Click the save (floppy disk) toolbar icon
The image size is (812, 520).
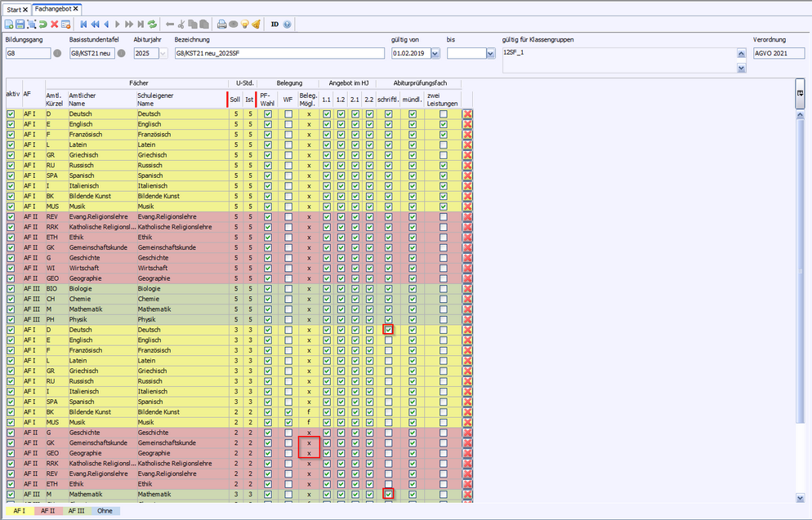[20, 24]
